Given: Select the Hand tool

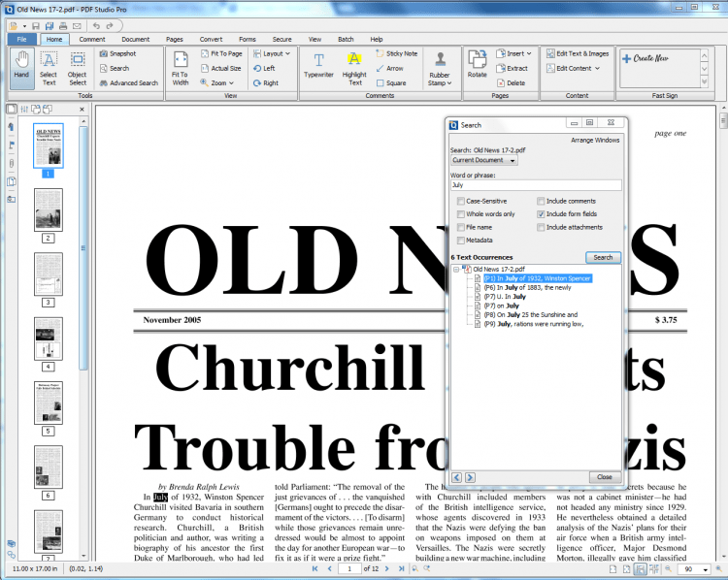Looking at the screenshot, I should pos(21,66).
